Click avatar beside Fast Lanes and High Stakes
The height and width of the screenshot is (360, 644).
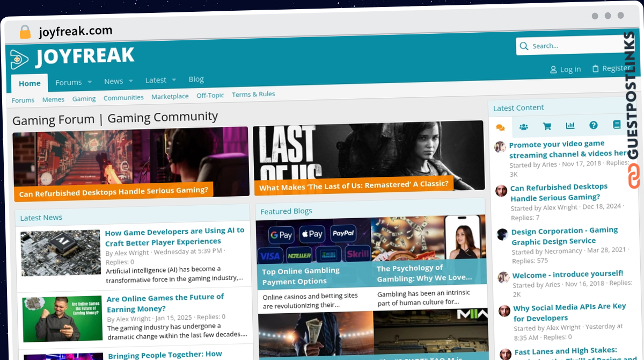(x=506, y=354)
